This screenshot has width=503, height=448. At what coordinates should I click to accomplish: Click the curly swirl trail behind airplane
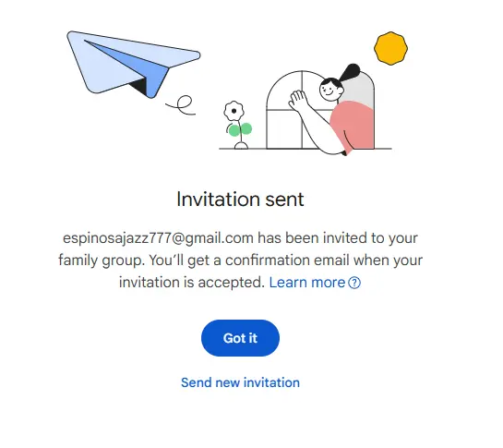[180, 104]
